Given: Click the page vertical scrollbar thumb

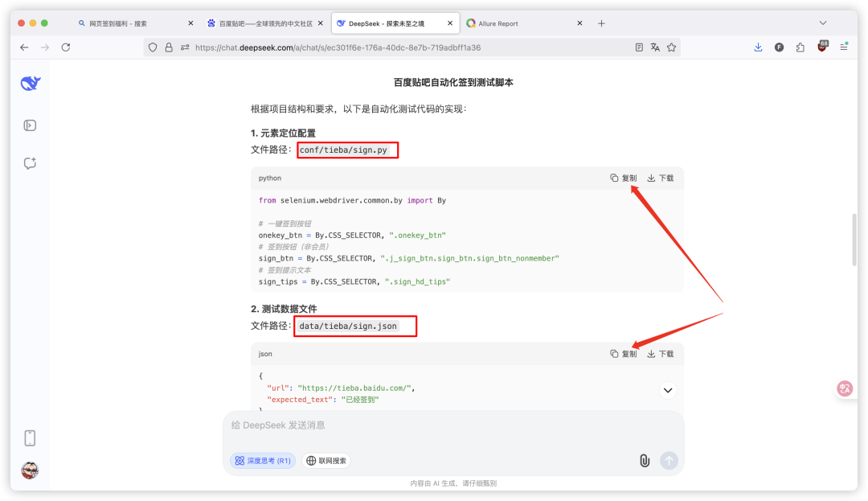Looking at the screenshot, I should click(854, 239).
